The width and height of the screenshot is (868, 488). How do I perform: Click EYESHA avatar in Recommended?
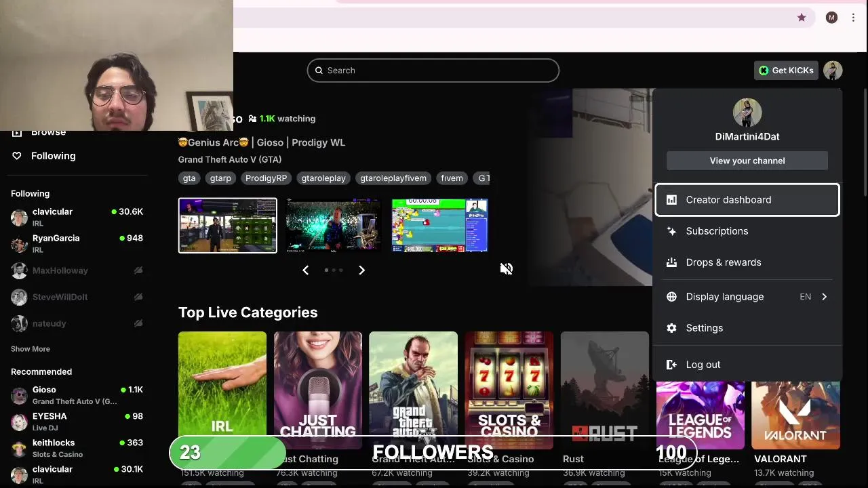19,422
